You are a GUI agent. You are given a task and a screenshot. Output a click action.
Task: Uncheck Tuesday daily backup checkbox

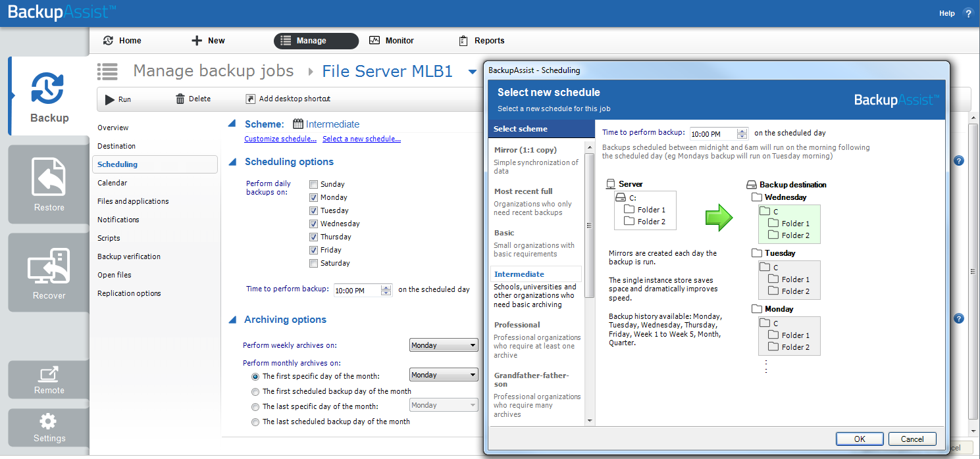(x=313, y=210)
